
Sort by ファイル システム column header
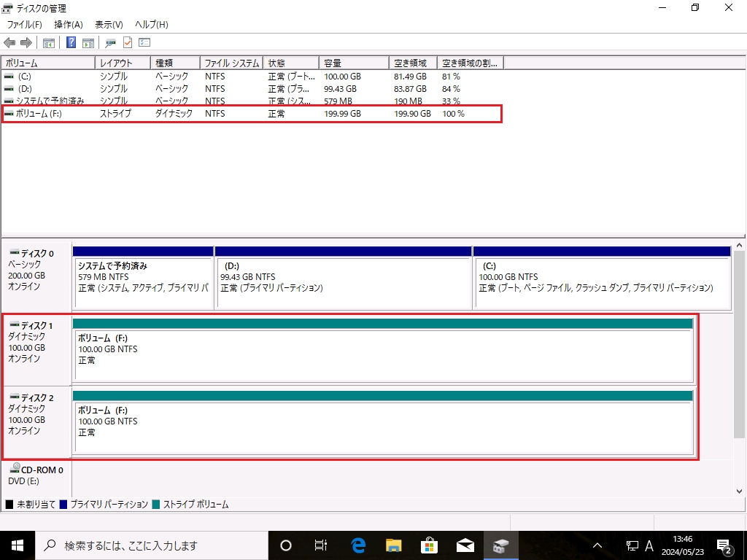click(x=231, y=63)
